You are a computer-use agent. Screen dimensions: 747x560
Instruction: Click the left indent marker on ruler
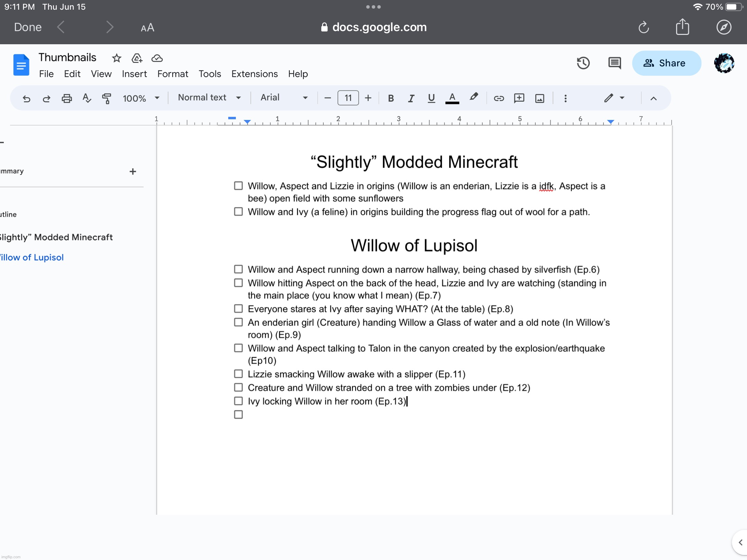tap(247, 122)
